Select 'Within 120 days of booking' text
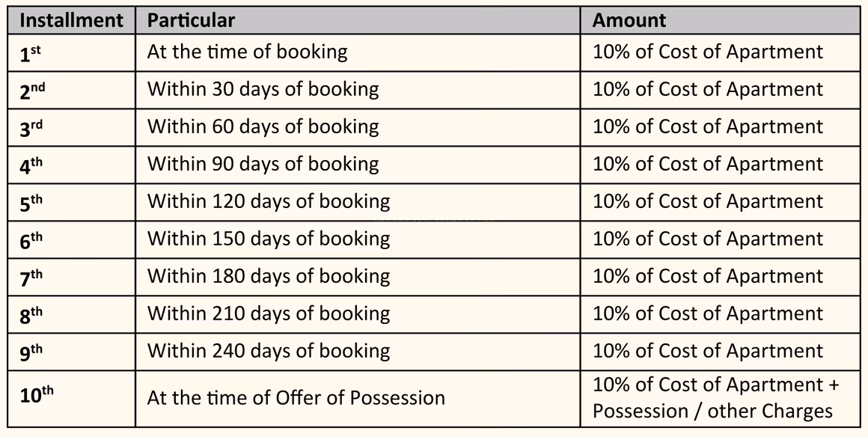868x437 pixels. point(269,201)
